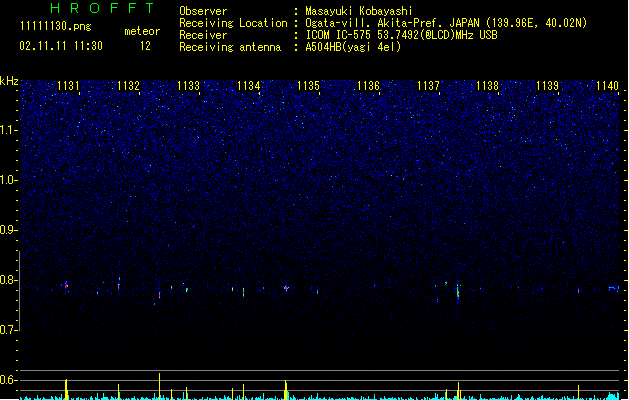629x400 pixels.
Task: Select the ICOM IC-575 53.7492 MHz USB text
Action: [401, 35]
